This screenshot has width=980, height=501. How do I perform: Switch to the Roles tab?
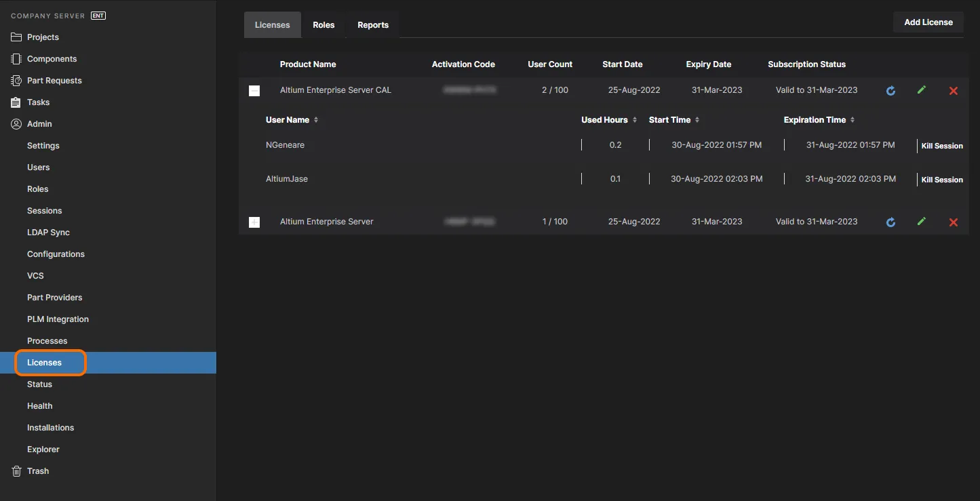coord(324,25)
